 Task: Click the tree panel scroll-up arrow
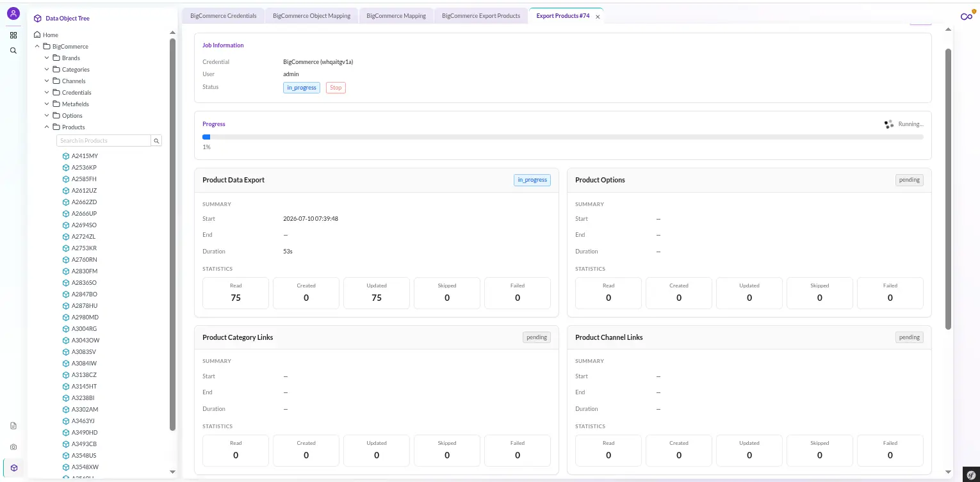click(172, 33)
